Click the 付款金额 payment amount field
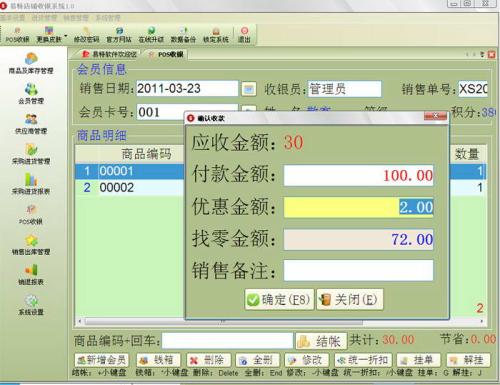The width and height of the screenshot is (500, 385). [x=358, y=175]
